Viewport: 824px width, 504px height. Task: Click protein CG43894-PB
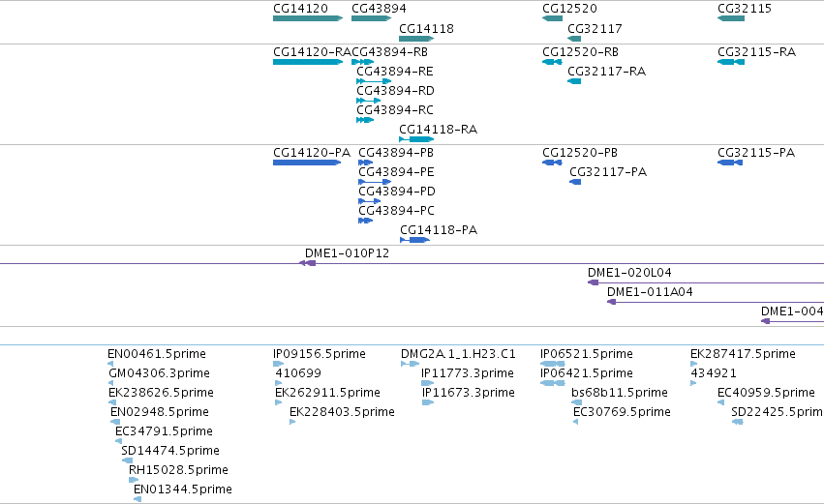click(365, 163)
